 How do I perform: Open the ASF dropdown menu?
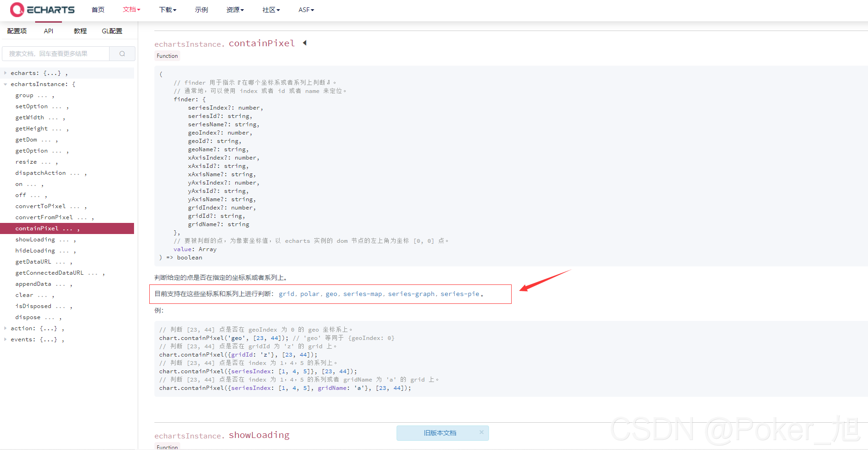point(306,10)
